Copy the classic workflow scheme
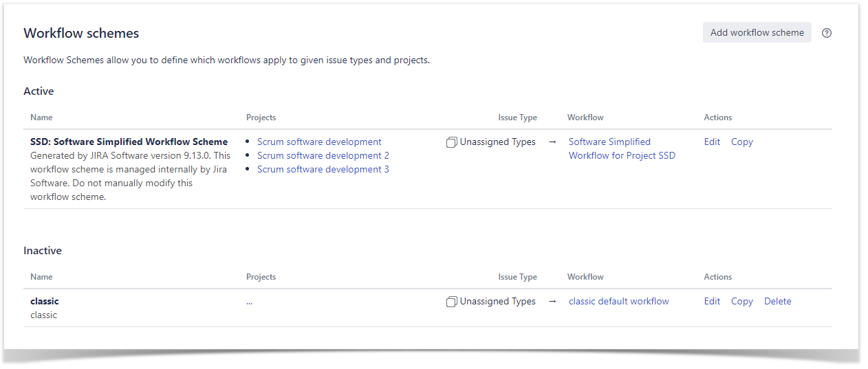The width and height of the screenshot is (868, 369). 741,302
